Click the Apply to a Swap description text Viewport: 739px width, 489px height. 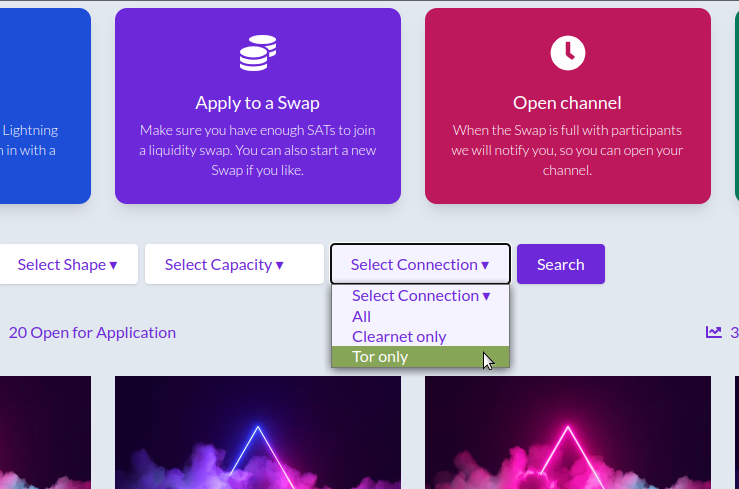point(258,150)
